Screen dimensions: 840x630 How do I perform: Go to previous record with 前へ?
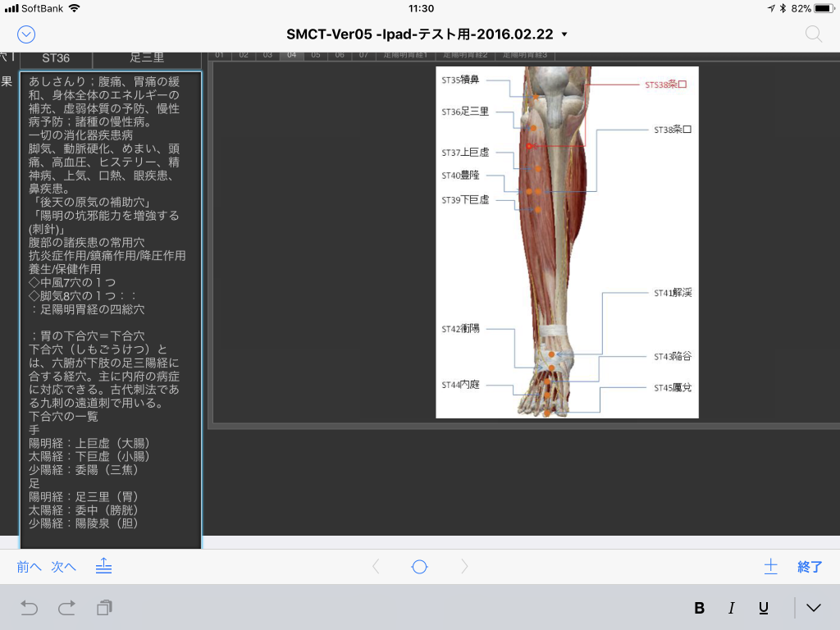pyautogui.click(x=30, y=566)
